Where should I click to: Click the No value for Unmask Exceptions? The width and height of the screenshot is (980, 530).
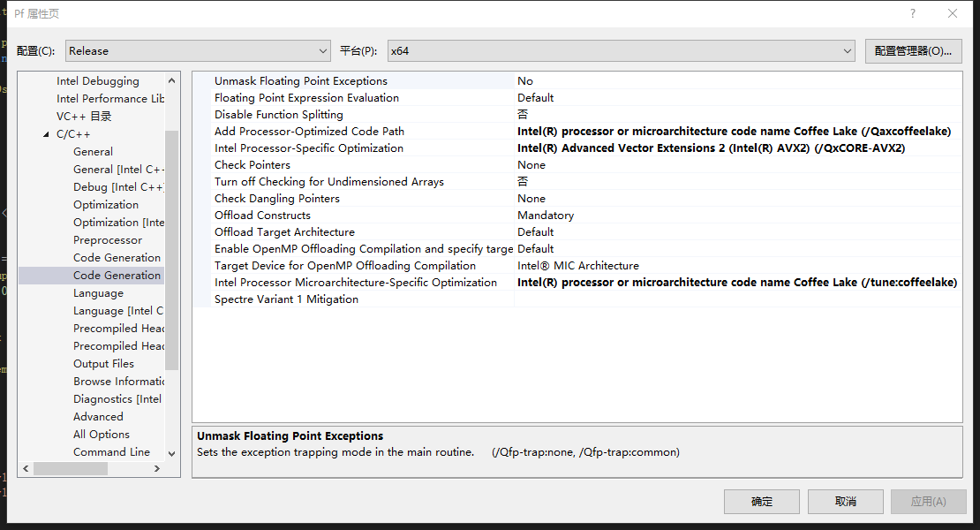(x=525, y=80)
